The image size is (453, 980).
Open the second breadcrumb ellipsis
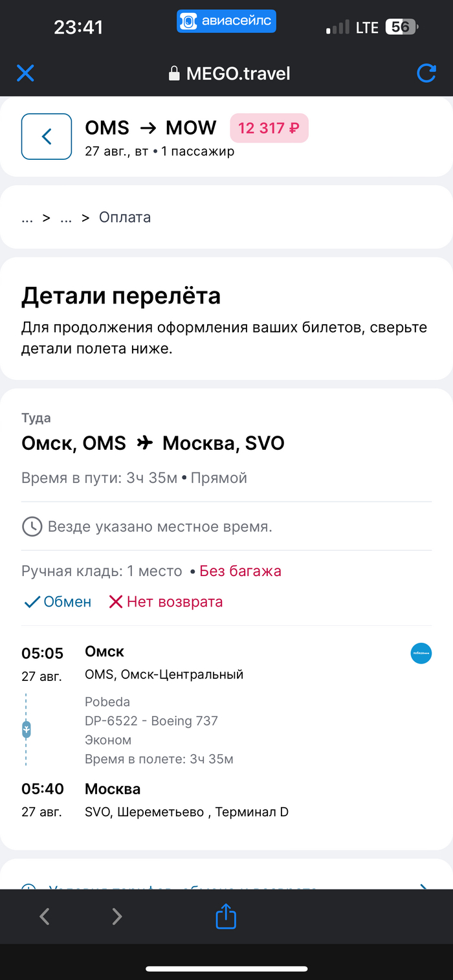66,218
